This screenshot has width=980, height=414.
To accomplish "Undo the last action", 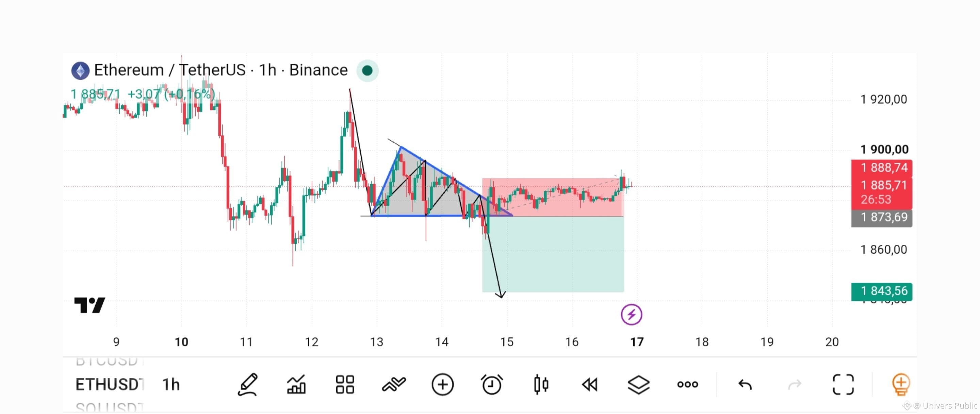I will 745,385.
